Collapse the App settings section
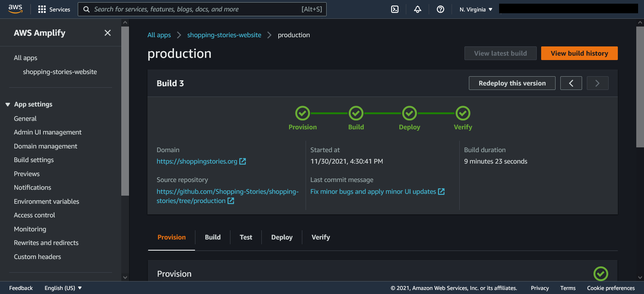This screenshot has height=294, width=644. point(8,105)
